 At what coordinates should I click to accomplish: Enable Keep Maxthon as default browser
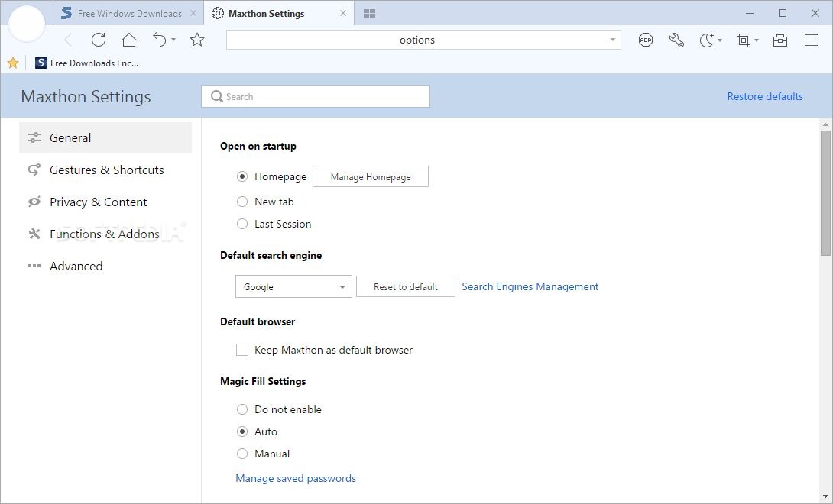242,350
